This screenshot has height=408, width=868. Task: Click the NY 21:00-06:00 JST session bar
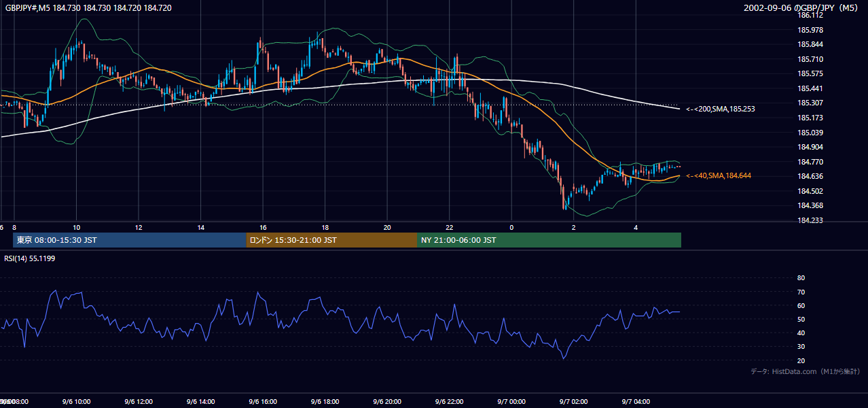point(549,240)
